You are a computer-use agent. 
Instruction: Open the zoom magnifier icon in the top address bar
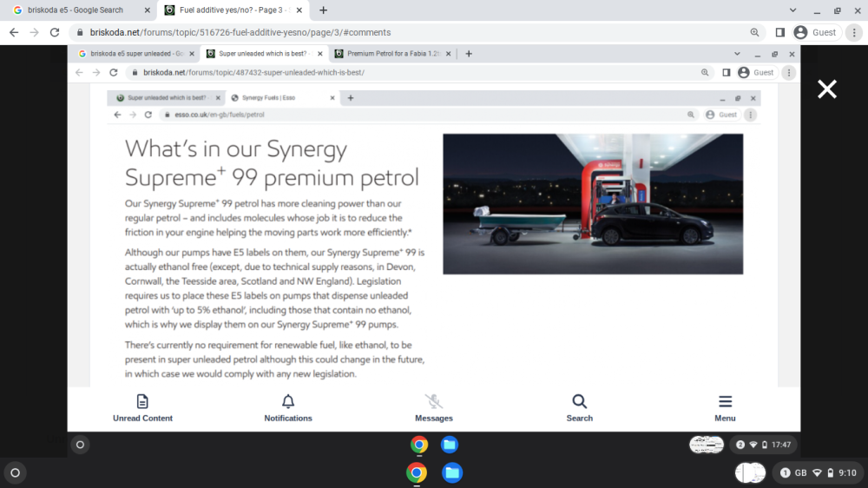pyautogui.click(x=754, y=32)
